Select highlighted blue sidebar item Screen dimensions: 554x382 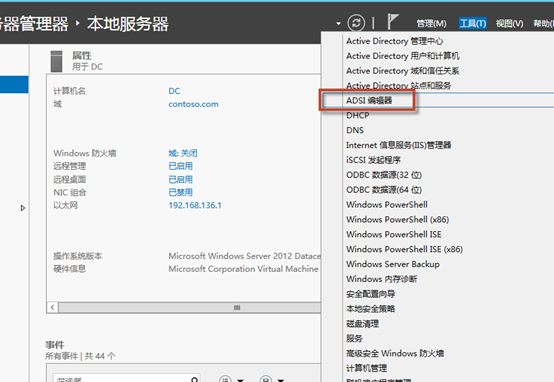click(x=14, y=84)
